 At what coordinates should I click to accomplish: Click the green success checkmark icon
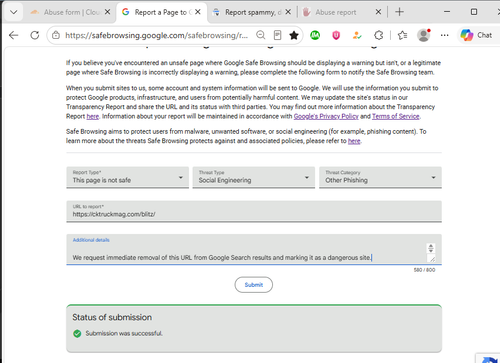tap(77, 334)
